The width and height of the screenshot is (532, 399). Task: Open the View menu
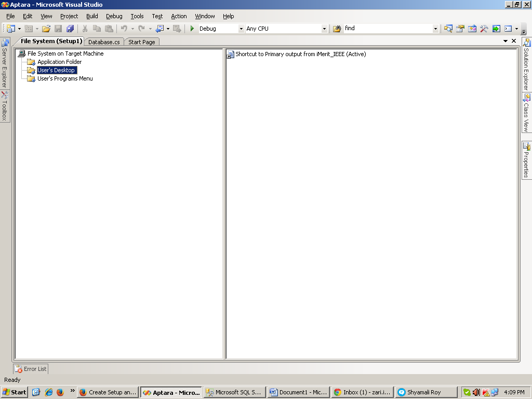[46, 16]
